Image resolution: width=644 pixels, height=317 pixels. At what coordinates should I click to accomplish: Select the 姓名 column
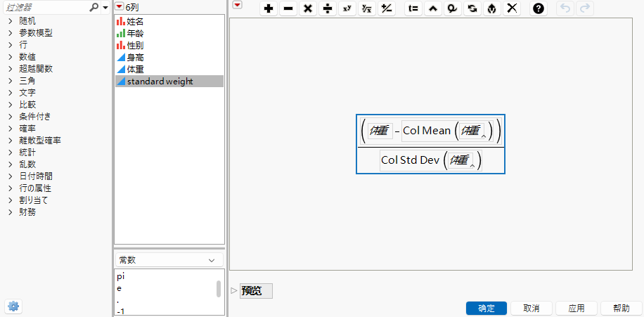[x=169, y=21]
